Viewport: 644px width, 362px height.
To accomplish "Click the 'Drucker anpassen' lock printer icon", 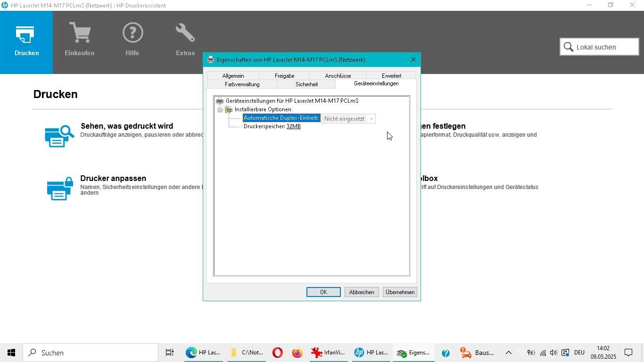I will coord(59,188).
